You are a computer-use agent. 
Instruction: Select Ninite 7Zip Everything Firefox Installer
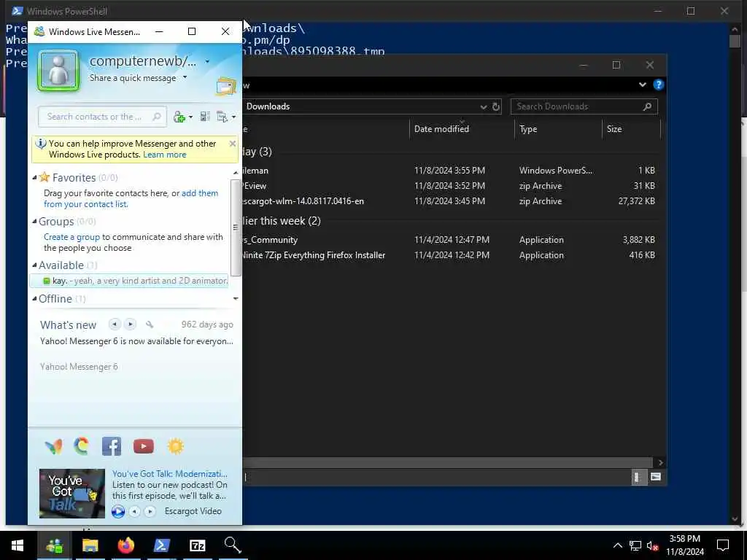click(449, 255)
